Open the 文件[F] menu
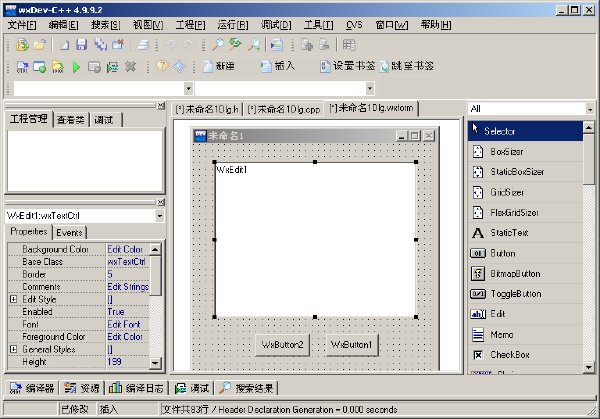The height and width of the screenshot is (419, 600). 22,25
